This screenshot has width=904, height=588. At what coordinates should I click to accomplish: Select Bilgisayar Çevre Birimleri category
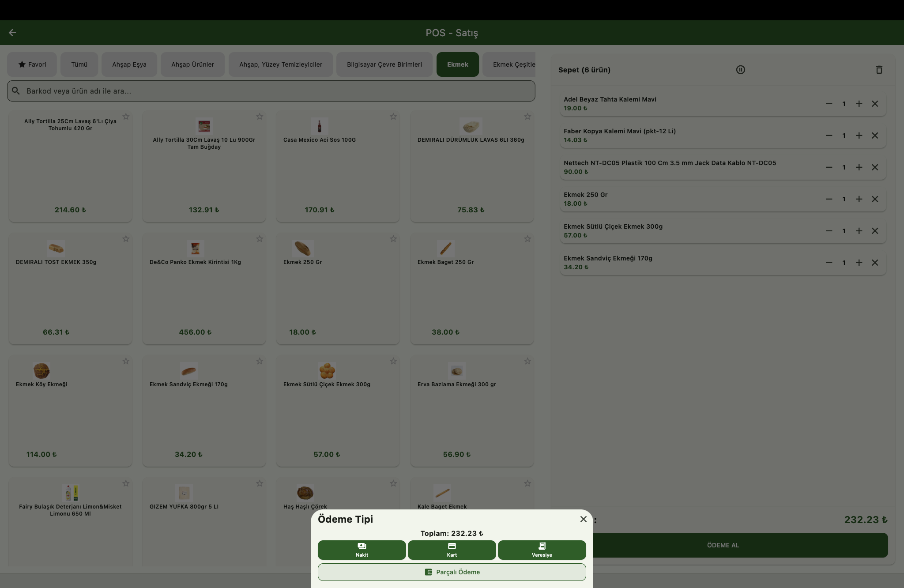coord(384,64)
